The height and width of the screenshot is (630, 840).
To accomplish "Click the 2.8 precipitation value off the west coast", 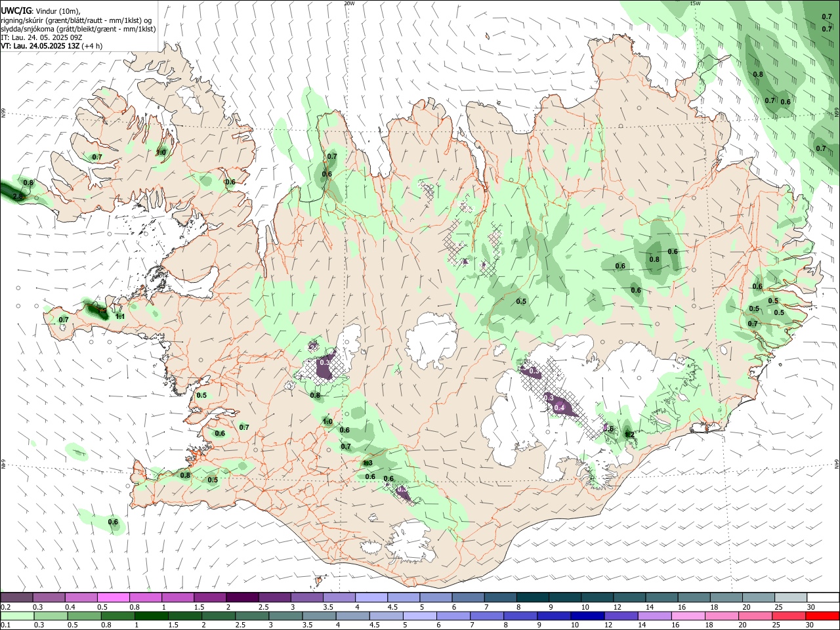I will [18, 196].
